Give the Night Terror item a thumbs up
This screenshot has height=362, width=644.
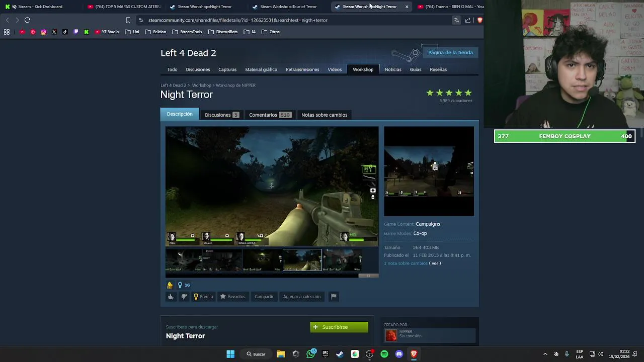click(171, 297)
